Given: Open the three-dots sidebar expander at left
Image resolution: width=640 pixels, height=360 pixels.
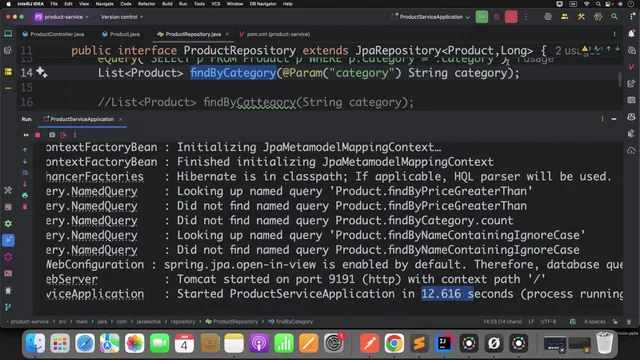Looking at the screenshot, I should tap(8, 88).
